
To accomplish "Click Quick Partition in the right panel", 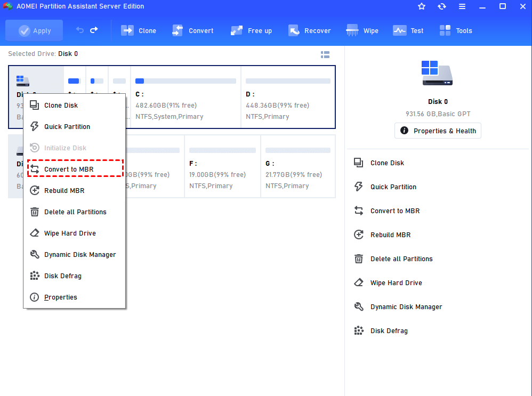I will tap(385, 187).
